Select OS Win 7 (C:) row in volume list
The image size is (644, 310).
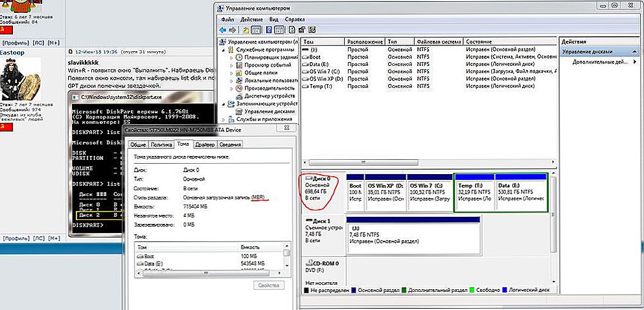429,71
